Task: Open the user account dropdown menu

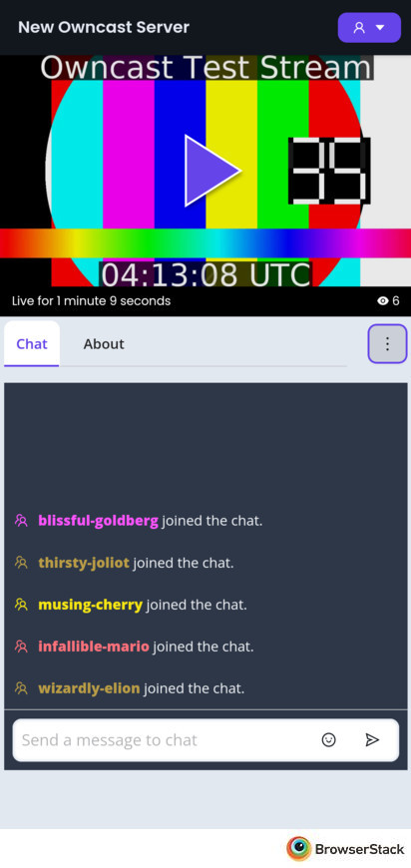Action: click(x=369, y=28)
